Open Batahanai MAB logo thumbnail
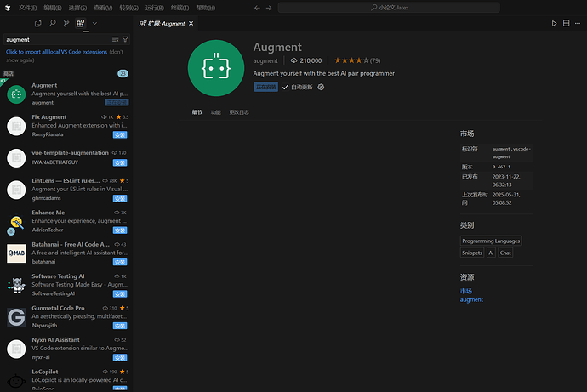 [16, 253]
